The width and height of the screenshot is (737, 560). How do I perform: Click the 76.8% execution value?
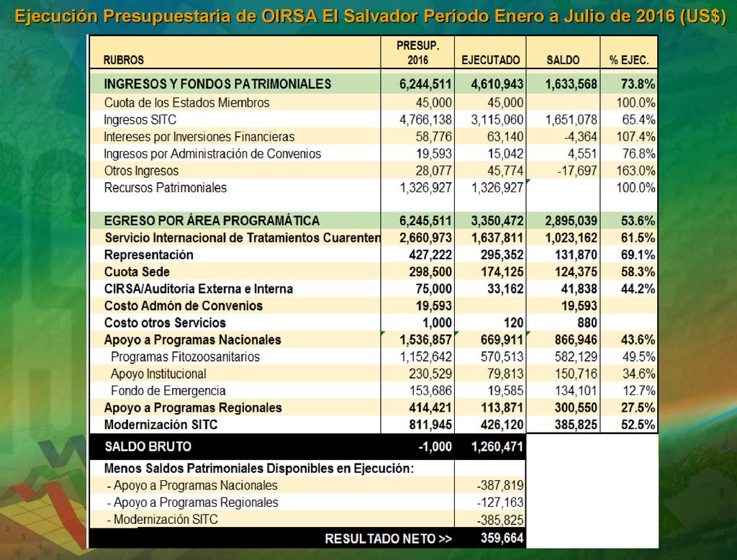[638, 154]
